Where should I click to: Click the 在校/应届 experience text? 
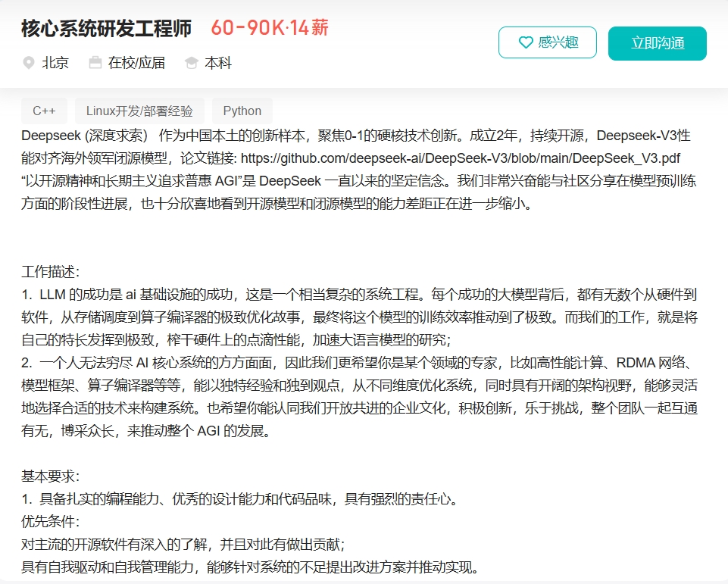click(136, 63)
